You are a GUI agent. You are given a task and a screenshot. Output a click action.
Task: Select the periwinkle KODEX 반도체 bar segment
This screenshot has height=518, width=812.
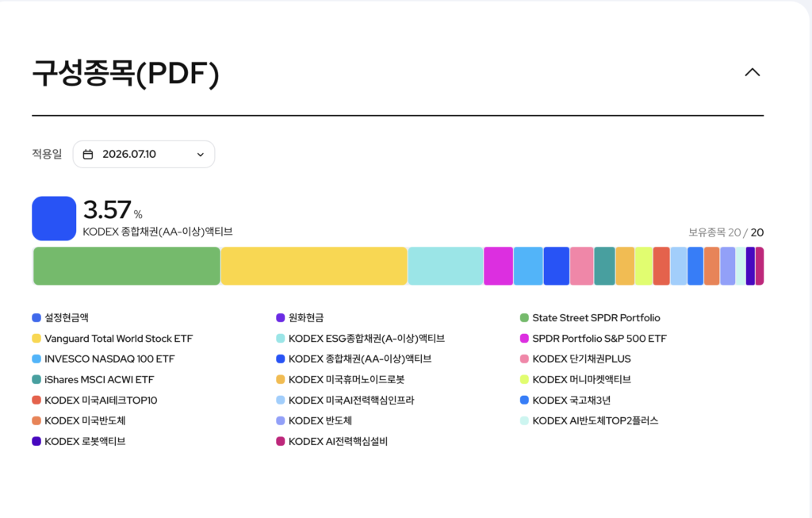[728, 267]
